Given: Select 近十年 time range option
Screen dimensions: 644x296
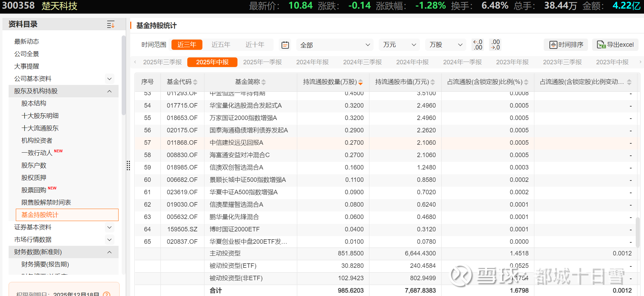Looking at the screenshot, I should click(255, 45).
